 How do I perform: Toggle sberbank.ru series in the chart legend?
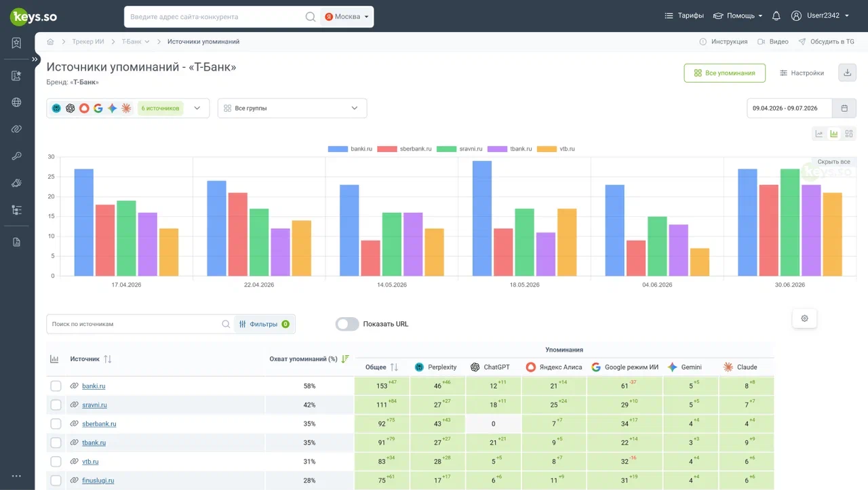click(405, 148)
